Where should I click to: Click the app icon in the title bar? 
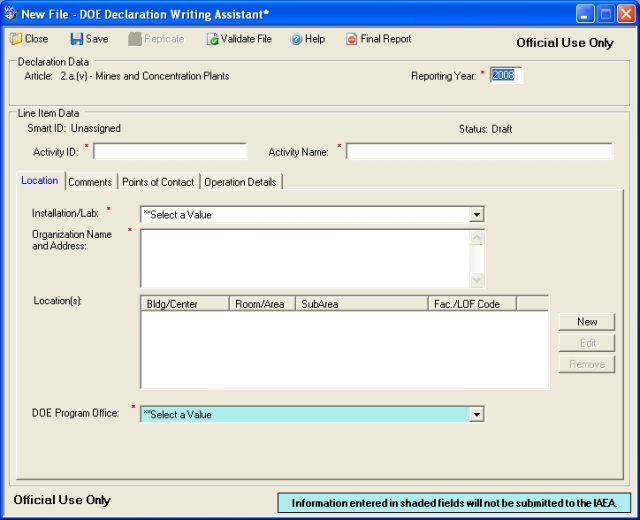[x=11, y=12]
